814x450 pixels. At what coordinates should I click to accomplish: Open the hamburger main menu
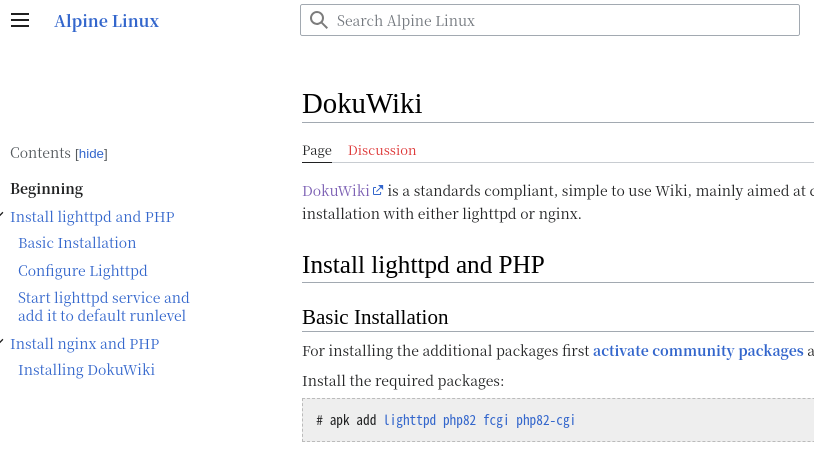[x=20, y=20]
